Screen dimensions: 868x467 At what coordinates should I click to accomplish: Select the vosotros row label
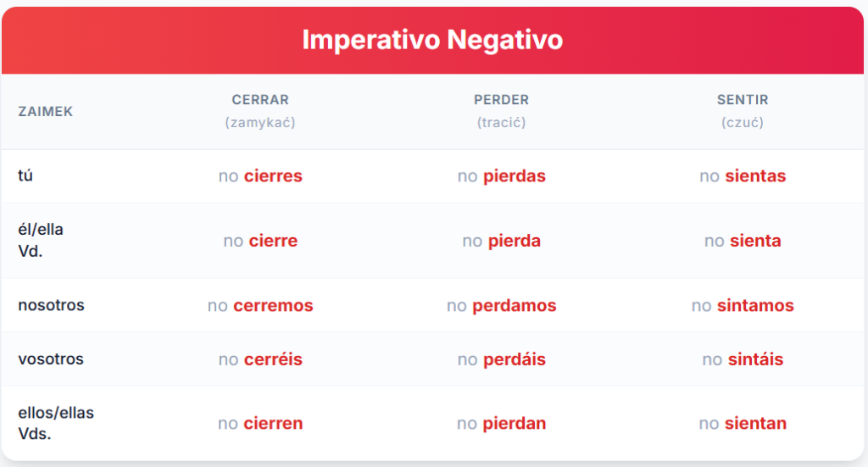pyautogui.click(x=50, y=359)
